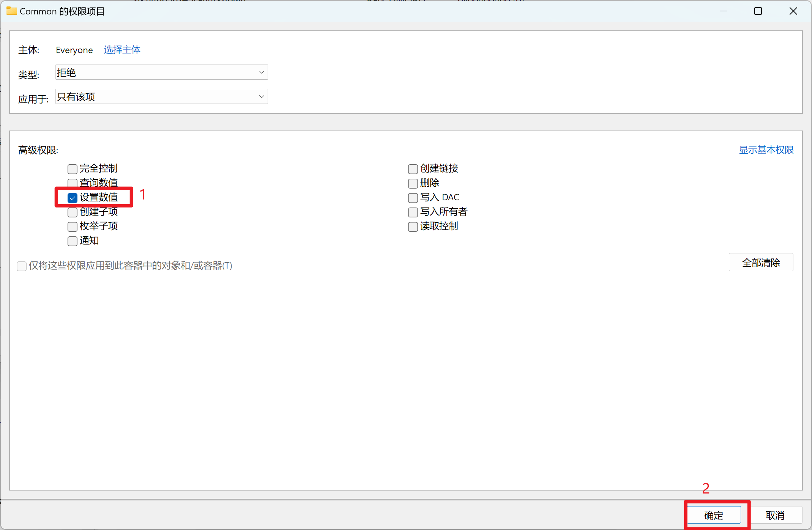Enable the 写入 DAC checkbox
Image resolution: width=812 pixels, height=530 pixels.
413,198
